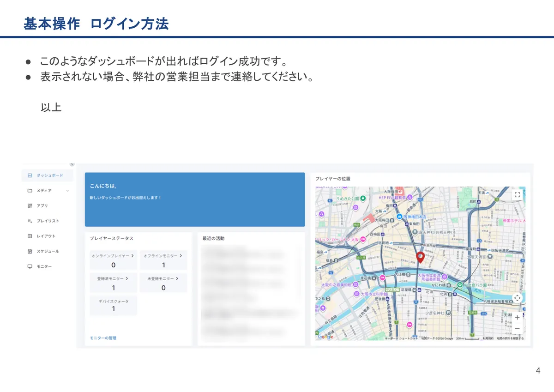
Task: Select the 阪神梅田本店 shopping marker
Action: pos(400,216)
